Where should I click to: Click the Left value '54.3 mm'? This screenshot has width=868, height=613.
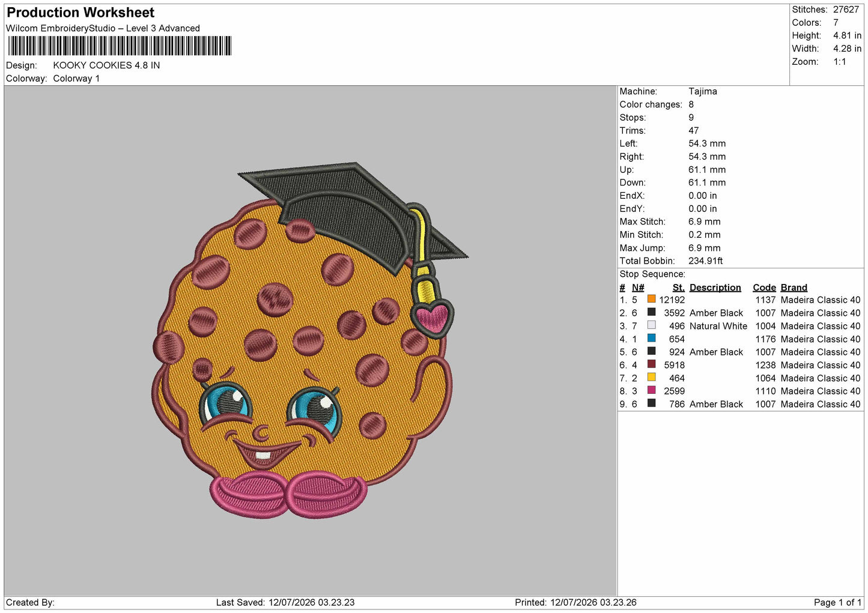707,143
